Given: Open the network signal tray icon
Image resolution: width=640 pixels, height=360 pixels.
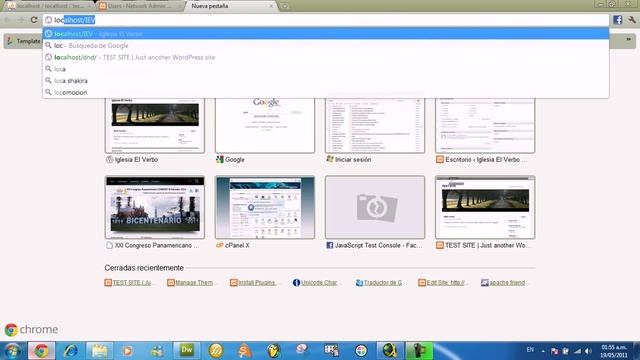Looking at the screenshot, I should (x=578, y=351).
